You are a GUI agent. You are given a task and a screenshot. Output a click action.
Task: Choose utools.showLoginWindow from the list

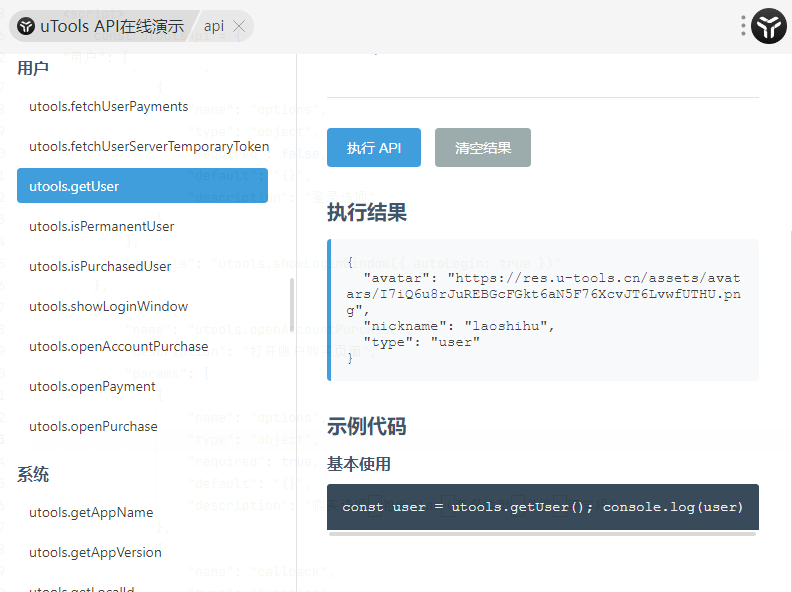click(x=108, y=307)
